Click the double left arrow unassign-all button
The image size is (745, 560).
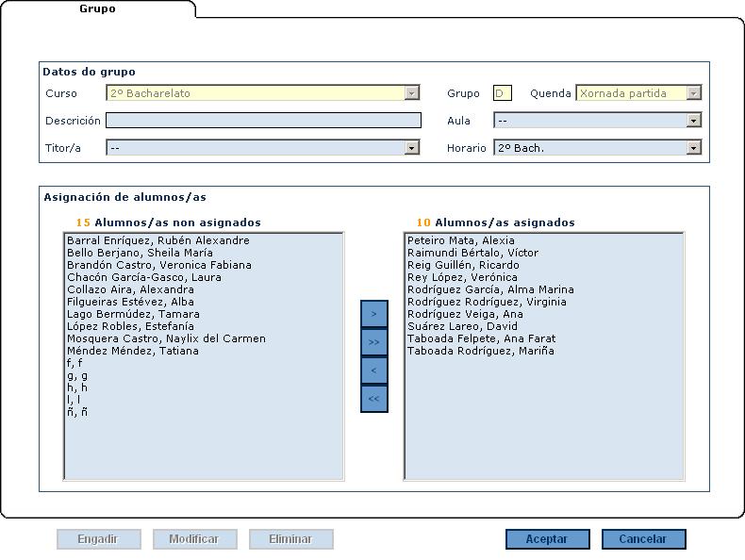[x=373, y=399]
